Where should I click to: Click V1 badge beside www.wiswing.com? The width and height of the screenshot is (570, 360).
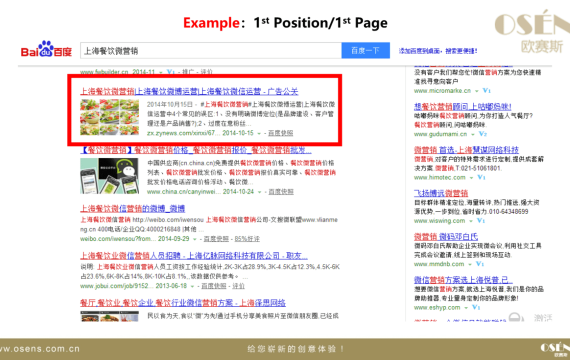481,221
